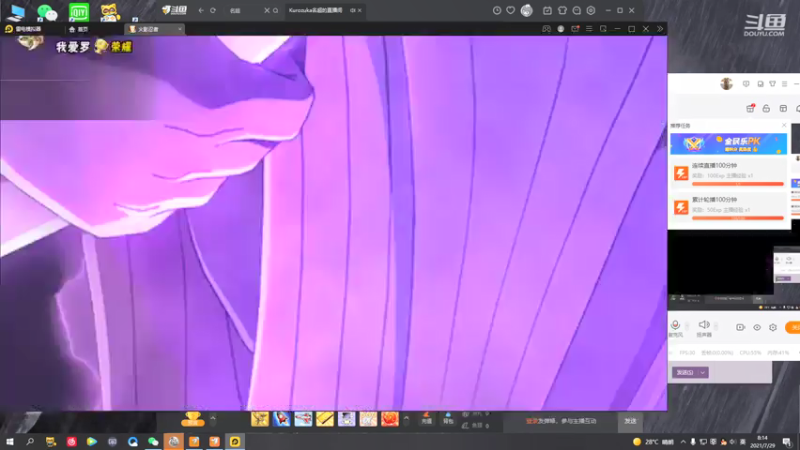Open the streamer tool lock icon
The width and height of the screenshot is (800, 450).
coord(766,108)
